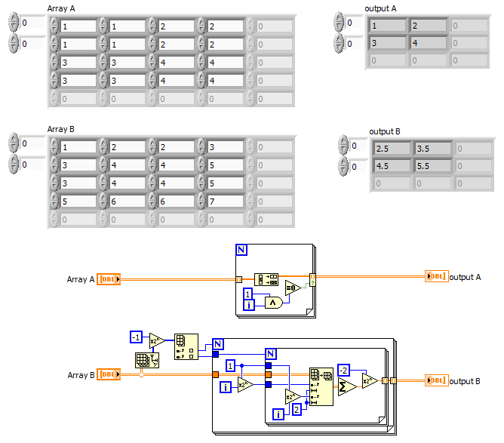The height and width of the screenshot is (443, 504).
Task: Click output B row index stepper
Action: tap(343, 145)
